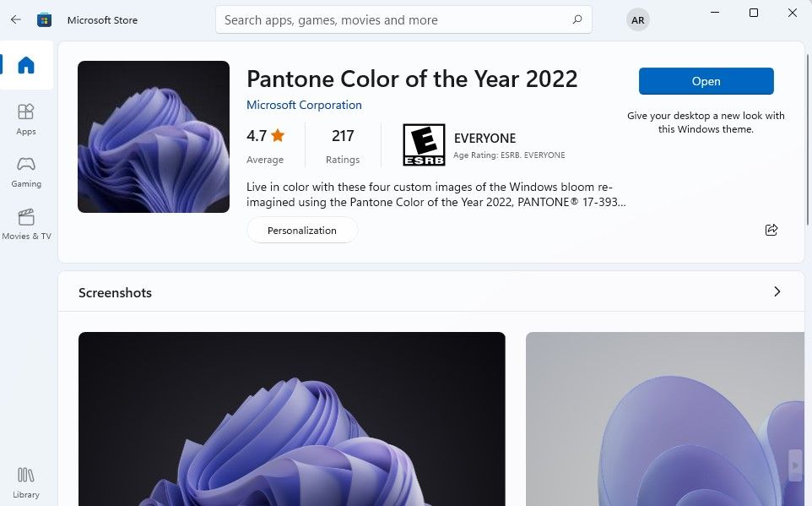Open the Apps section
Viewport: 812px width, 506px height.
[x=26, y=119]
